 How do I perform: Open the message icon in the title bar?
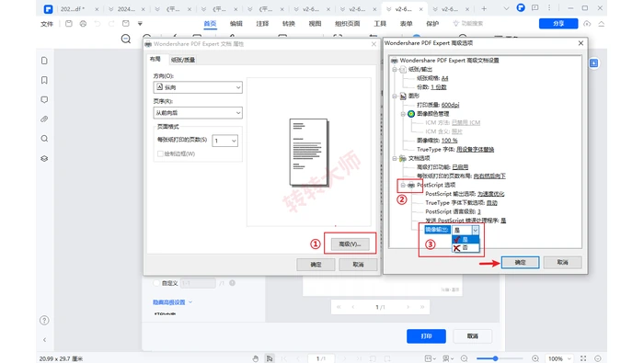tap(535, 7)
